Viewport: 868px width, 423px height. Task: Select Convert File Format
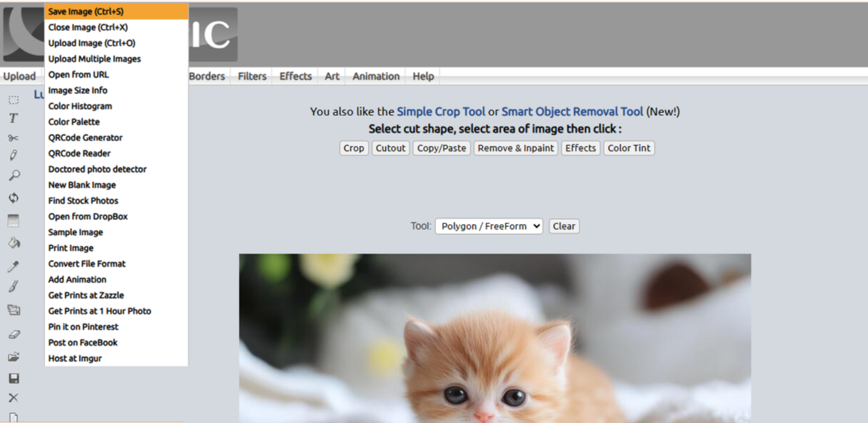pyautogui.click(x=116, y=264)
